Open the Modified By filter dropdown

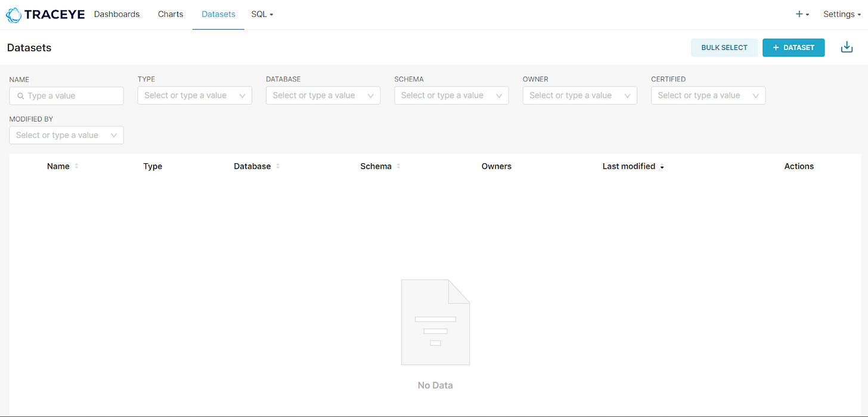pos(66,135)
